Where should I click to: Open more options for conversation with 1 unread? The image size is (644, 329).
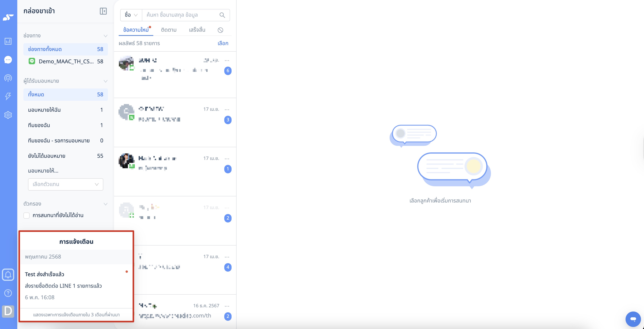[x=227, y=159]
